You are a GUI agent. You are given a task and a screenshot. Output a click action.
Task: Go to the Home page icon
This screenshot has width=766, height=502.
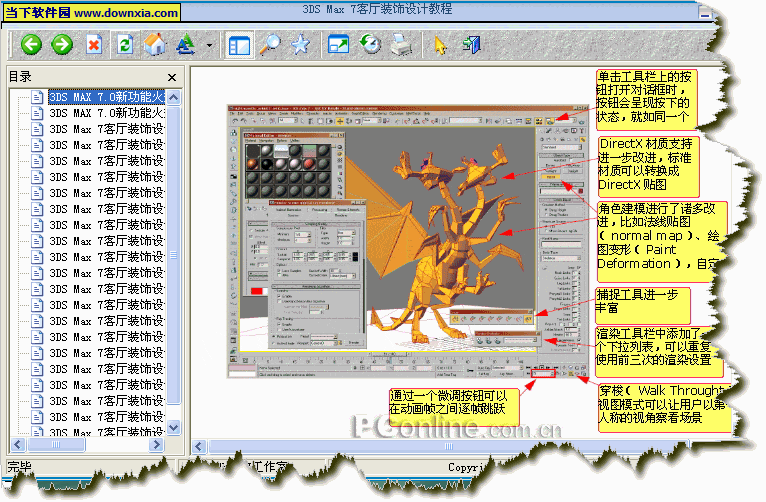[x=154, y=44]
